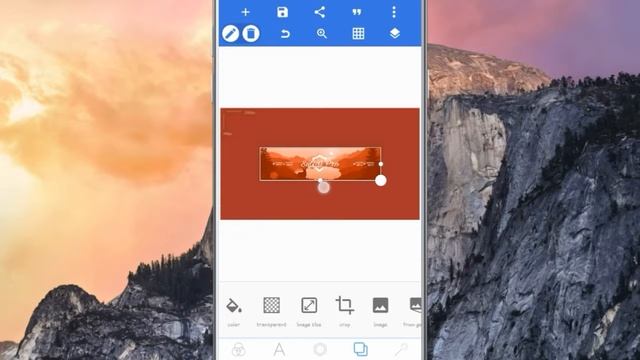Select the highlighted overlapping squares tab
The image size is (640, 360).
coord(360,349)
